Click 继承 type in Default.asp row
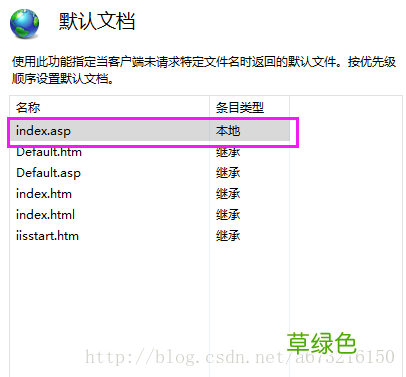Screen dimensions: 406x377 pyautogui.click(x=228, y=173)
